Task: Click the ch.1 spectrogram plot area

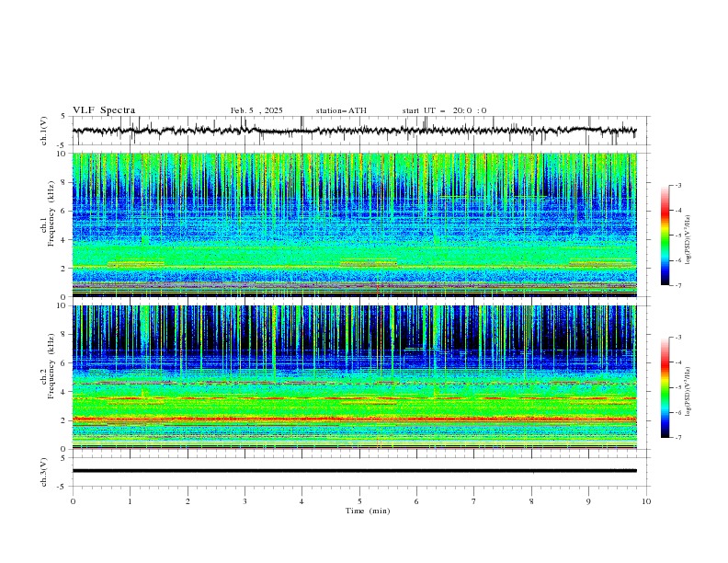Action: (355, 224)
